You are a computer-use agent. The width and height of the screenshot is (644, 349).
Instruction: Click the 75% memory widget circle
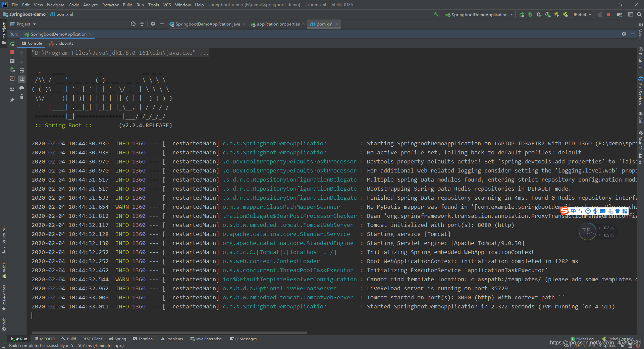coord(588,232)
